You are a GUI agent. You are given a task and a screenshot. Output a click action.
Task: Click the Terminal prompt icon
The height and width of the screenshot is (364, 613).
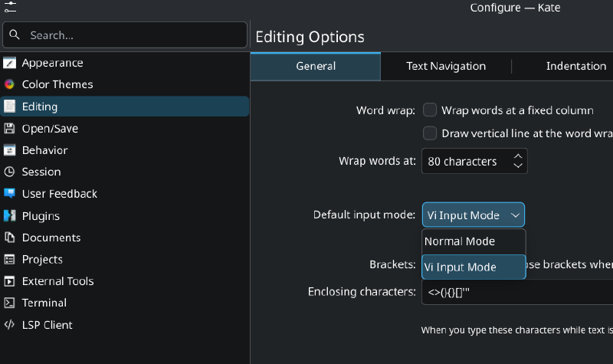[9, 303]
